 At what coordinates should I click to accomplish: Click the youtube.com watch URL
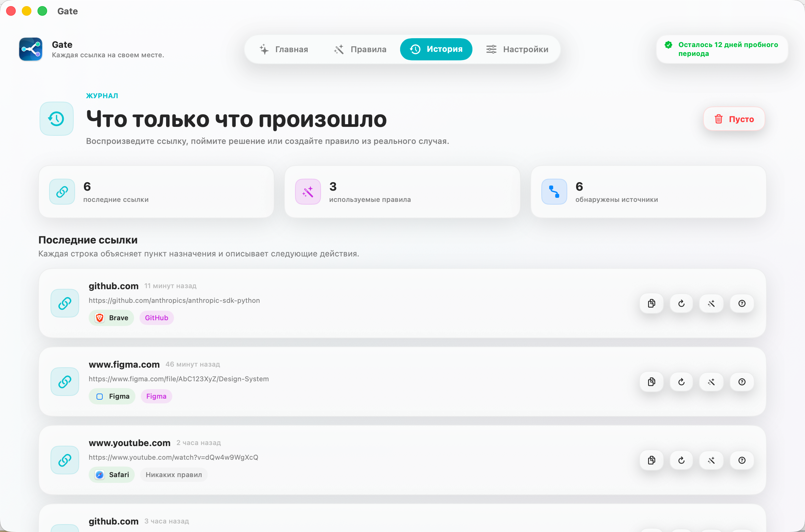[x=173, y=457]
